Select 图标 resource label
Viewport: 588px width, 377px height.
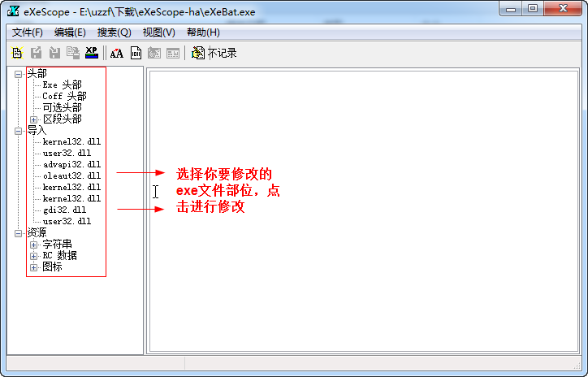[52, 267]
